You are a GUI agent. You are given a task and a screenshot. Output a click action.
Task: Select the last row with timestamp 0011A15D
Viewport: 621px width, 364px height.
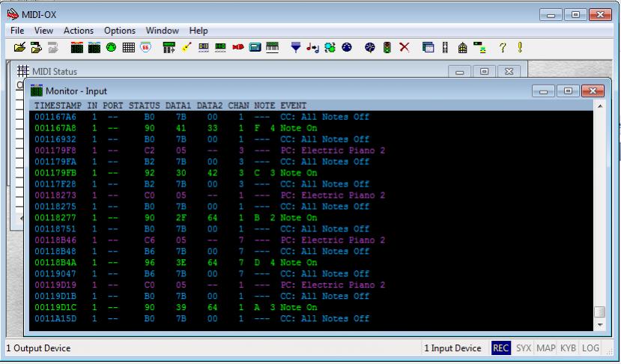pyautogui.click(x=311, y=318)
